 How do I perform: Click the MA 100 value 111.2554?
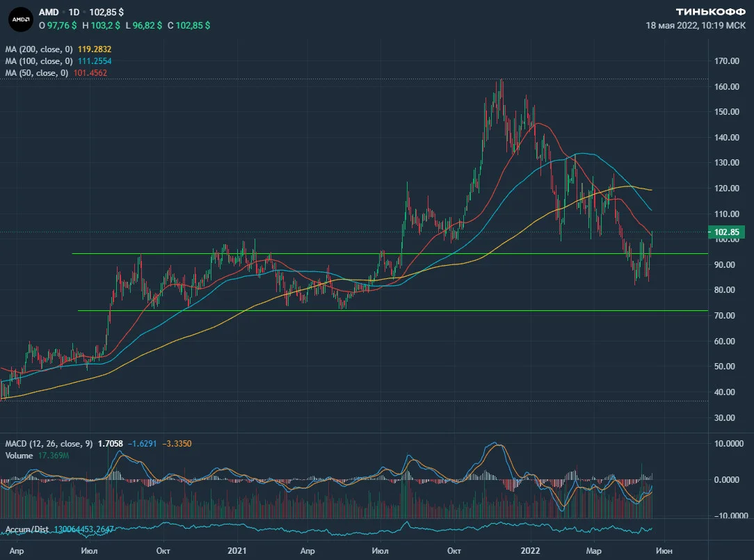point(95,61)
